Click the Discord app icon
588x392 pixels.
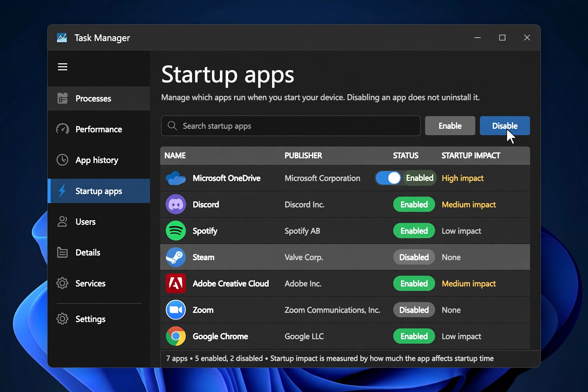coord(176,204)
